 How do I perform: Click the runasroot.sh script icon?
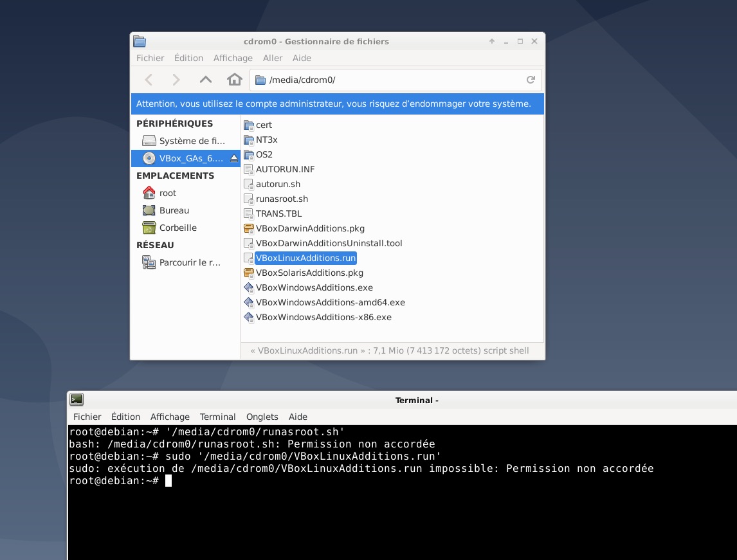[x=249, y=199]
